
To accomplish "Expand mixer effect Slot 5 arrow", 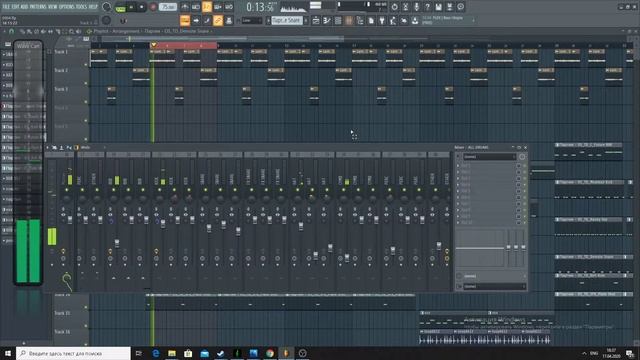I will (x=458, y=191).
